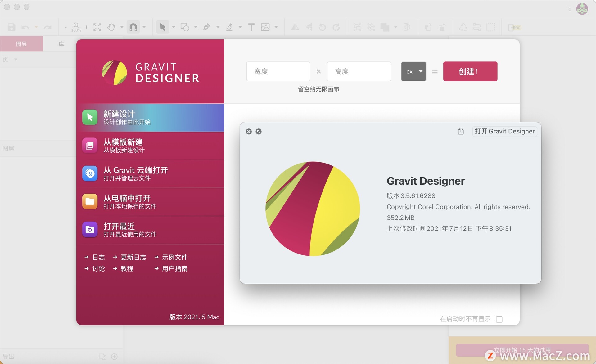This screenshot has width=596, height=364.
Task: Click the send backward icon
Action: [442, 27]
